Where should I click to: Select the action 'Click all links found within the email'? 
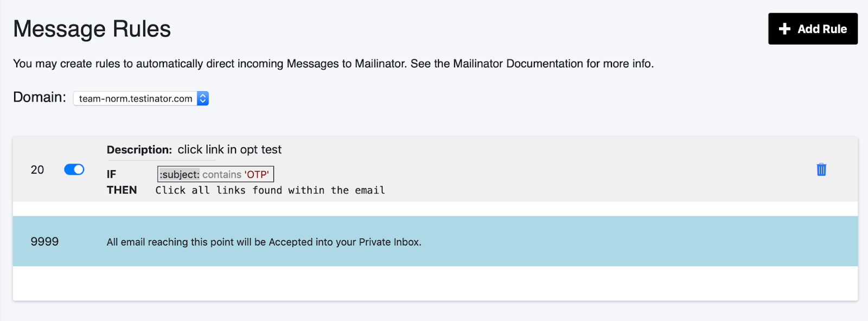[x=270, y=190]
